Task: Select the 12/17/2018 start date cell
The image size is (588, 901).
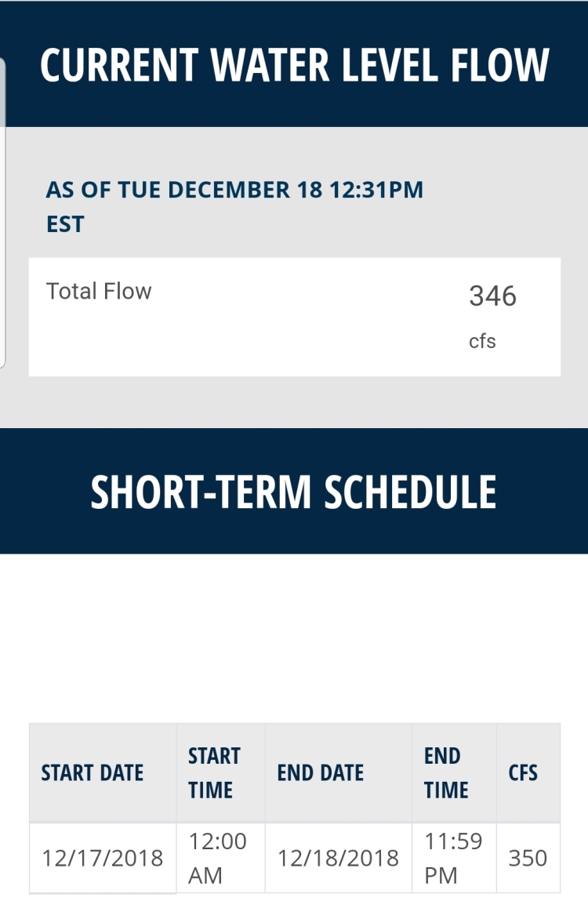Action: tap(103, 858)
